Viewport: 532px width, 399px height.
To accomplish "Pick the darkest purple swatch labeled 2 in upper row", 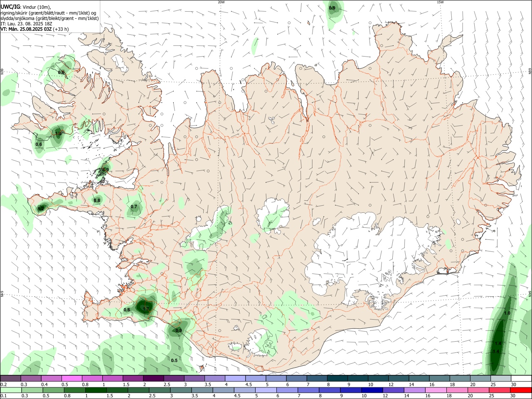I will pyautogui.click(x=153, y=378).
